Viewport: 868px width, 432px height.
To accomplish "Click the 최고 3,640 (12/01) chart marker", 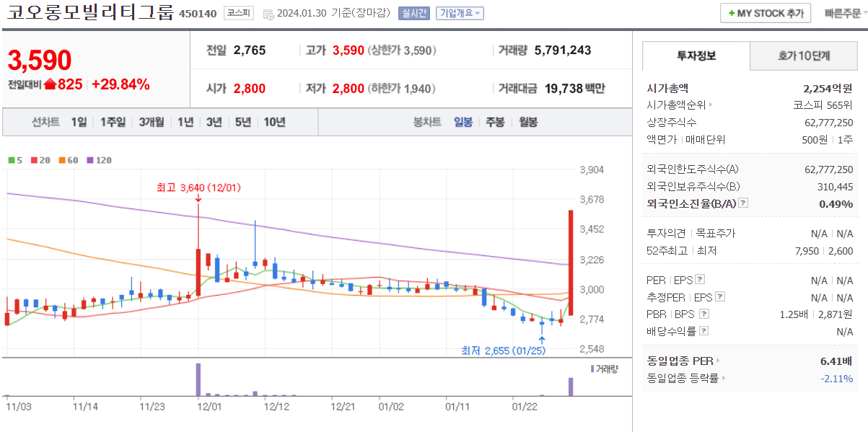I will (x=198, y=188).
